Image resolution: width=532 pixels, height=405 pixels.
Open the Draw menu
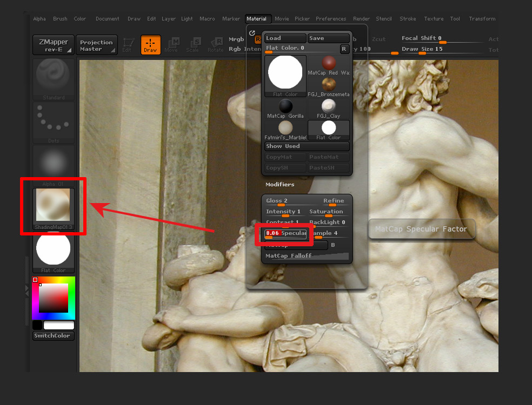coord(134,19)
